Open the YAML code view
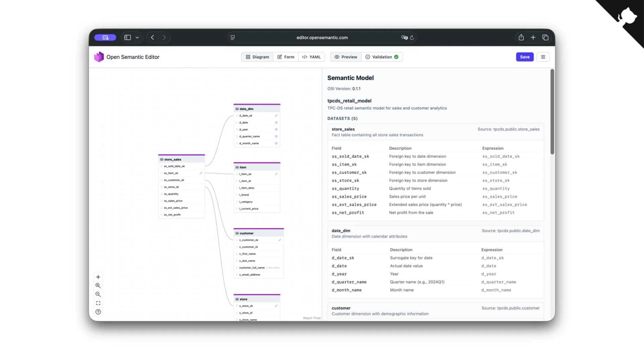 point(312,57)
